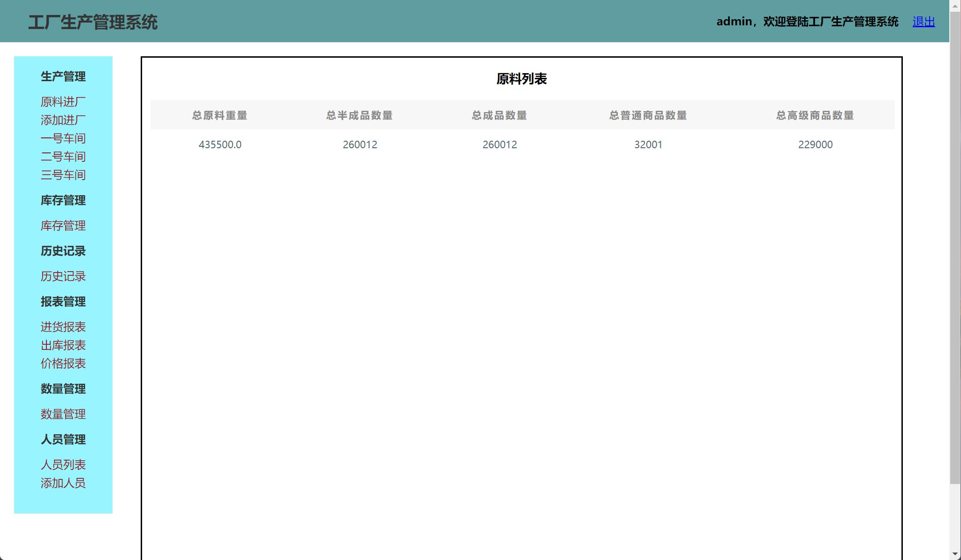Screen dimensions: 961x560
Task: Select the 生产管理 section header
Action: [x=63, y=76]
